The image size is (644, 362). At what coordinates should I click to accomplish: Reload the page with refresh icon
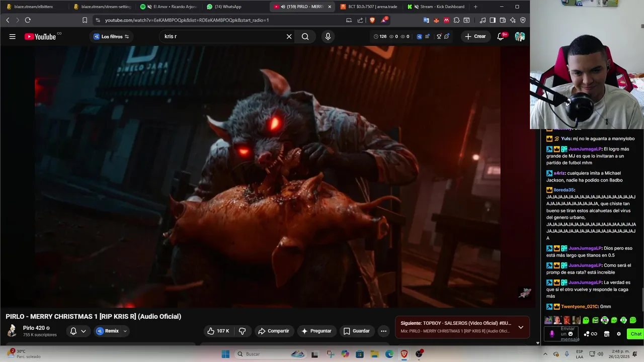pyautogui.click(x=28, y=20)
